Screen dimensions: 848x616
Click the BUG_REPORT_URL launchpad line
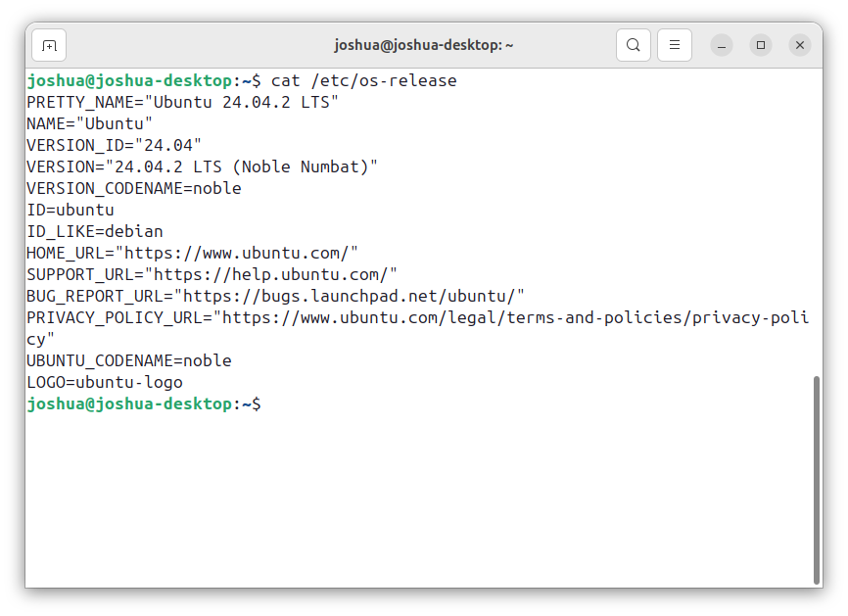coord(276,296)
